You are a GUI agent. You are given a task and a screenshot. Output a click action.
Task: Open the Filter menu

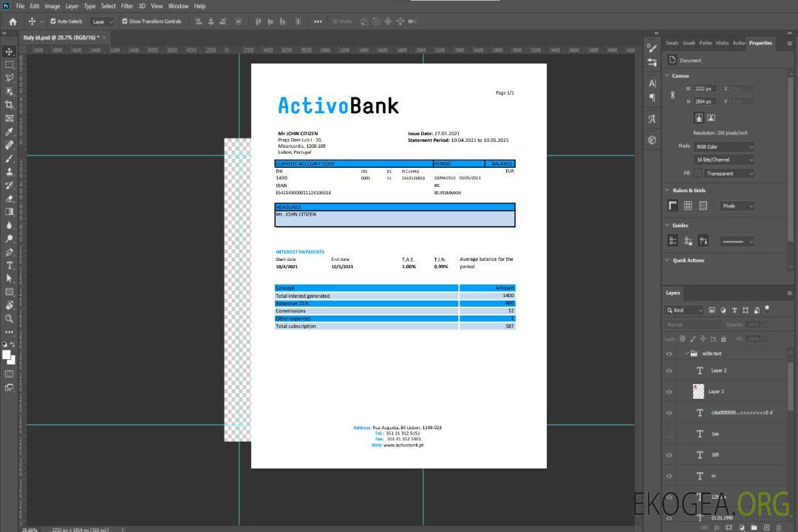coord(127,6)
